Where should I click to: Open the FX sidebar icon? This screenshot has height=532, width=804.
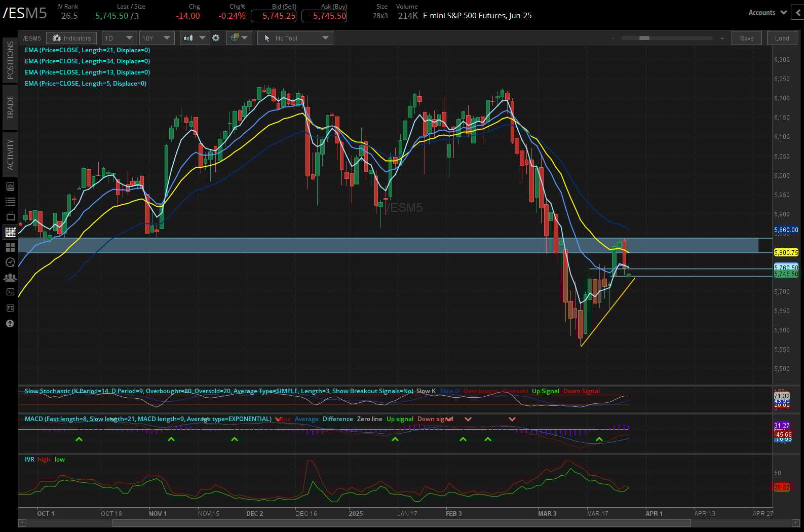coord(10,308)
